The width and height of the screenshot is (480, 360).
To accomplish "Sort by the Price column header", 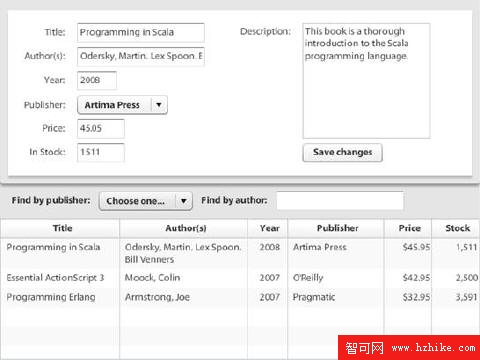I will click(x=408, y=228).
